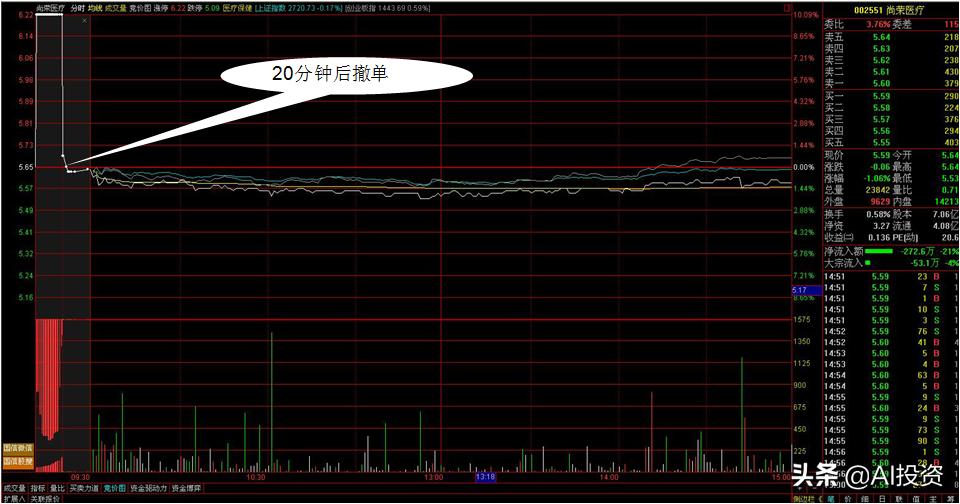This screenshot has width=960, height=504.
Task: Click the 尚荣医疗 stock name in header
Action: (x=50, y=9)
